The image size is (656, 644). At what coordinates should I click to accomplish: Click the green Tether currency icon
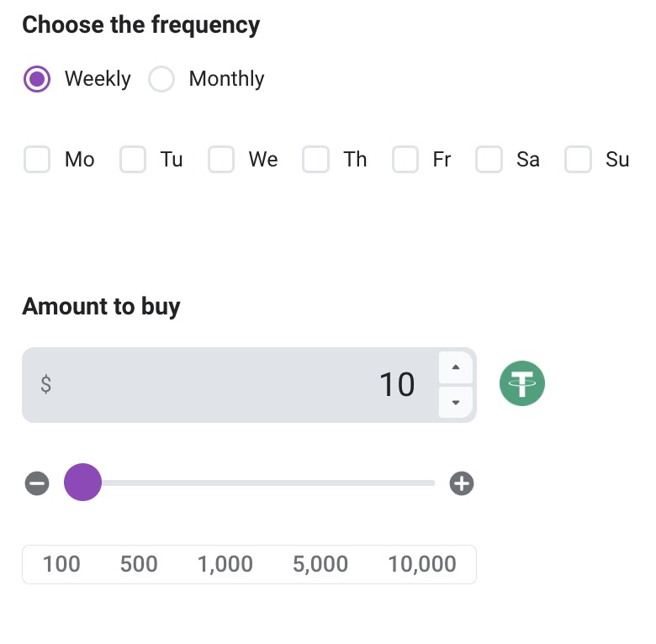[x=522, y=384]
